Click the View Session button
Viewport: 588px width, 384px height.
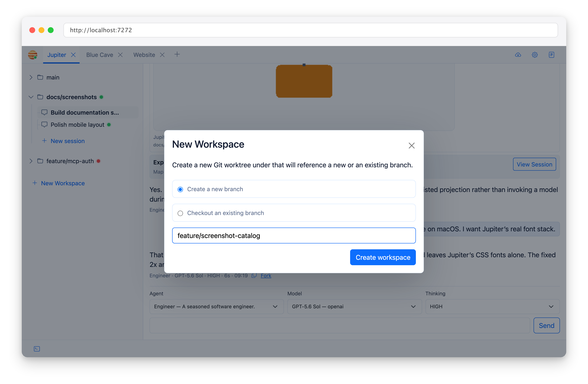click(x=534, y=164)
